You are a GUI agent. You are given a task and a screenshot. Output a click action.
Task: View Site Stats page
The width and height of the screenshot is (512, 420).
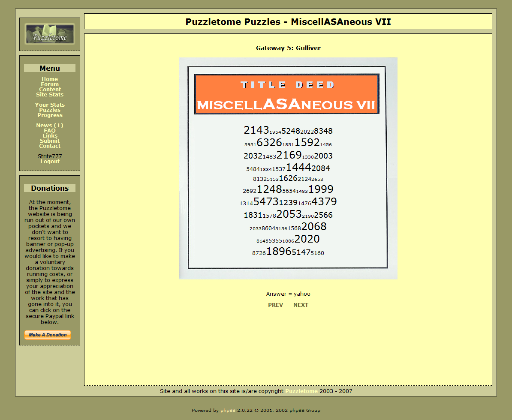pos(50,95)
